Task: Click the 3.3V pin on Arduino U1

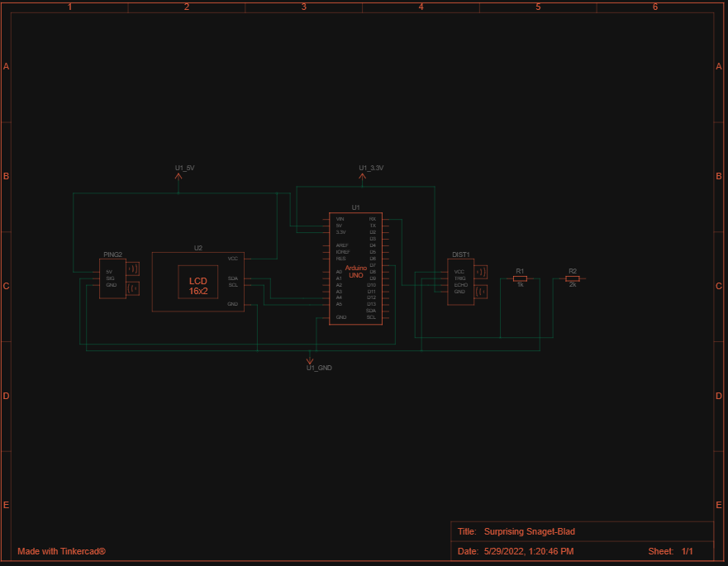Action: coord(340,232)
